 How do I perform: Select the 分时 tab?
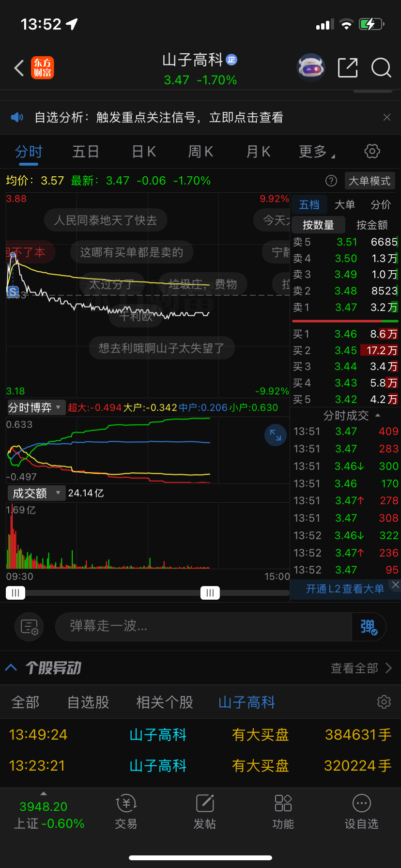coord(29,152)
